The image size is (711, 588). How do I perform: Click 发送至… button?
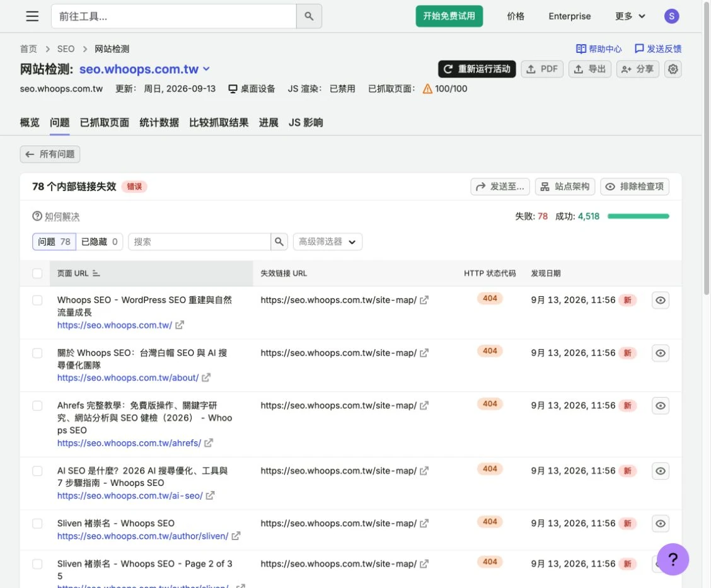click(500, 187)
